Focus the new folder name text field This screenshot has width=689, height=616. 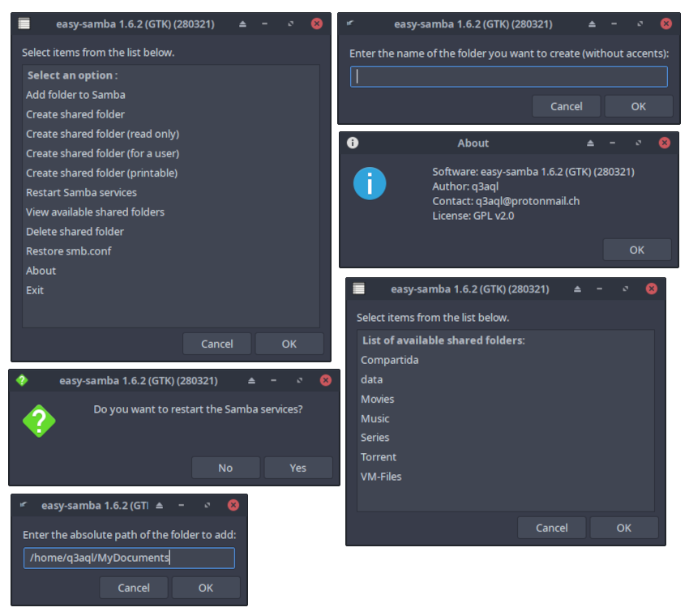pyautogui.click(x=509, y=76)
